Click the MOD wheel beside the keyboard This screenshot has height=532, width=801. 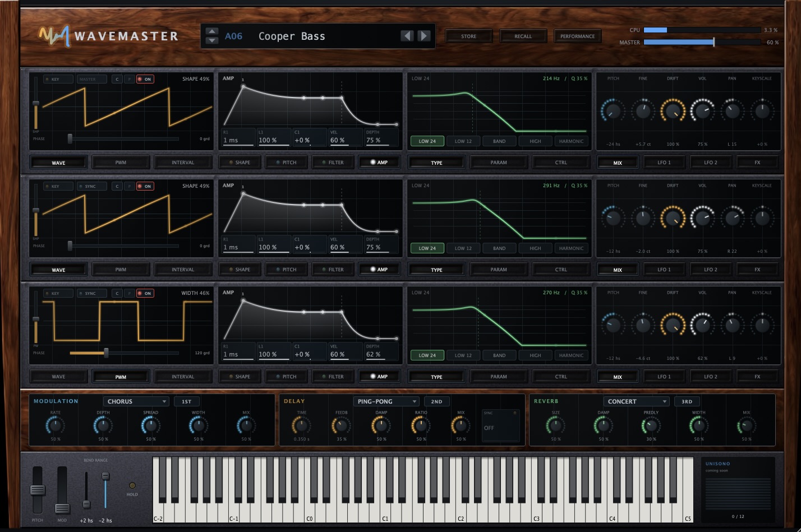coord(62,508)
